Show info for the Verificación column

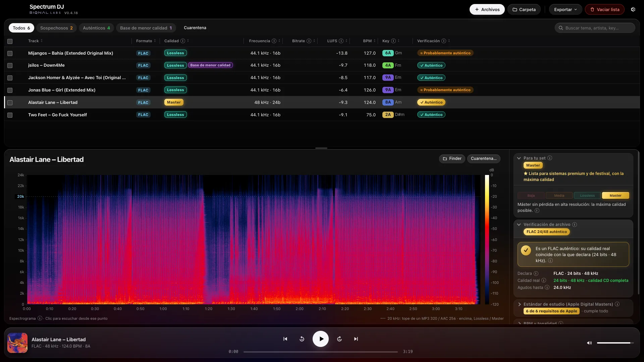pyautogui.click(x=444, y=41)
